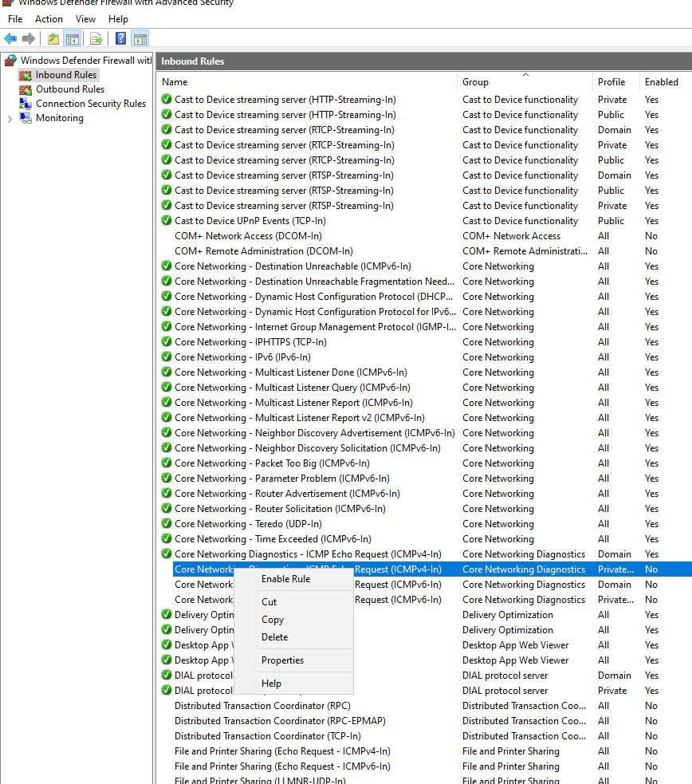
Task: Click green check beside Core Networking - IPHTTPS (TCP-In)
Action: tap(167, 342)
